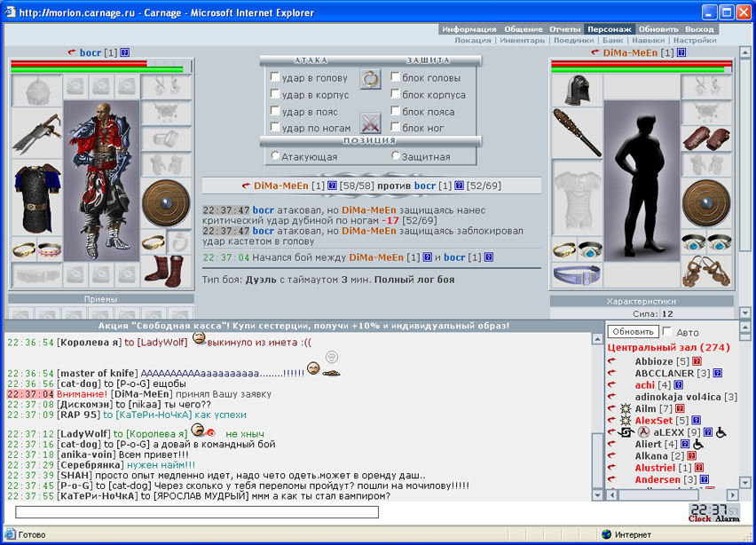Click the private message arrow by bocr's header
The height and width of the screenshot is (545, 756).
click(72, 51)
